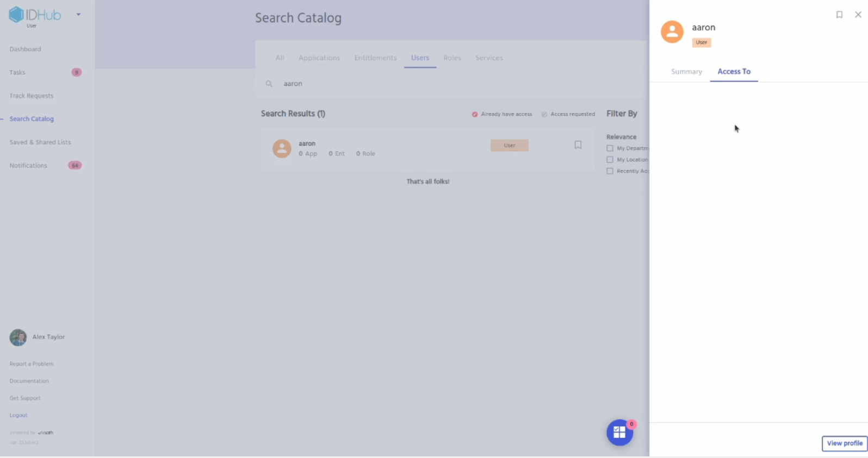Toggle the Recently Added filter checkbox

tap(610, 171)
